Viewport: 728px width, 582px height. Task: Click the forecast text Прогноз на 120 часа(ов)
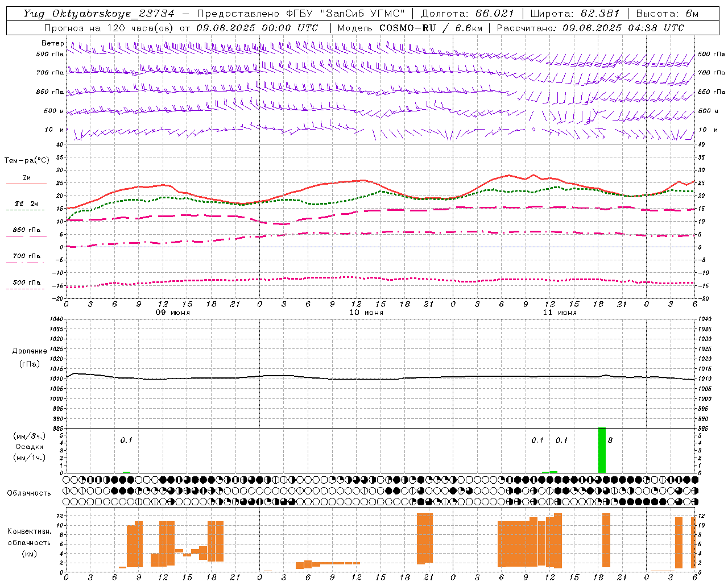point(110,28)
